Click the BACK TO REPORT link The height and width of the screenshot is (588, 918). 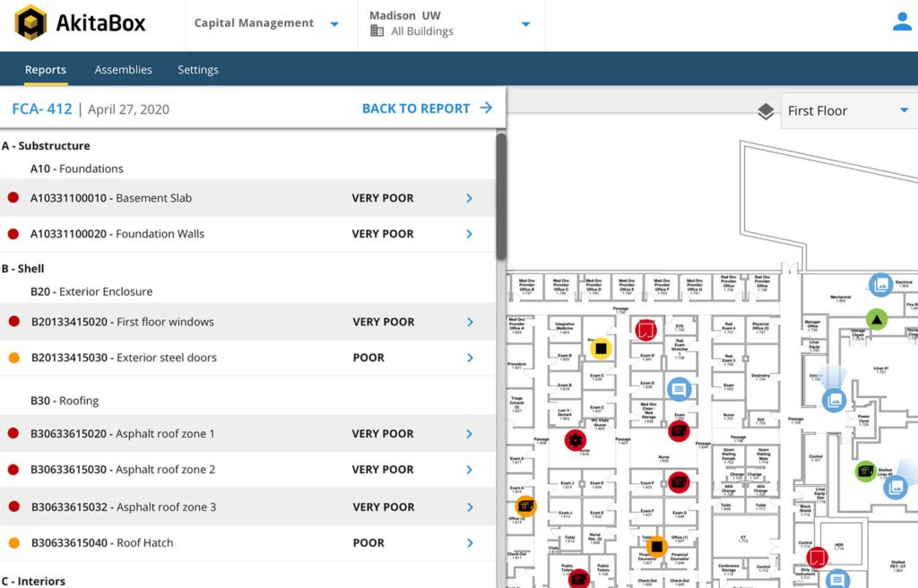point(427,108)
